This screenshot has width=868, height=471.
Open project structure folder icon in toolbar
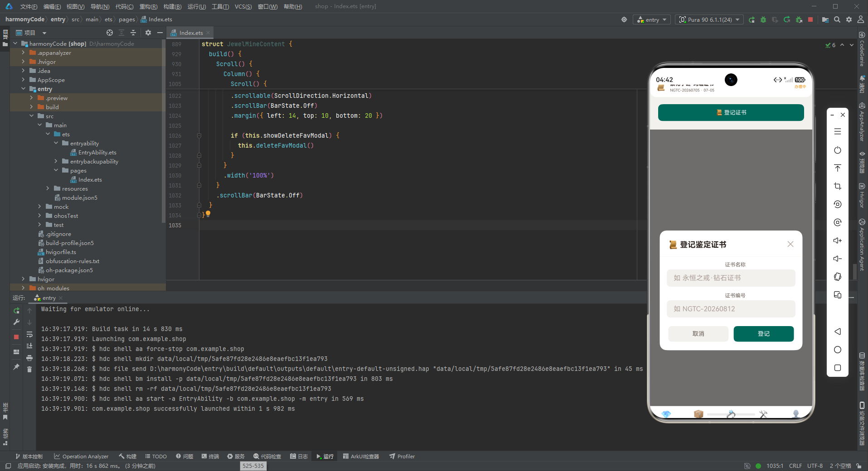click(x=825, y=19)
